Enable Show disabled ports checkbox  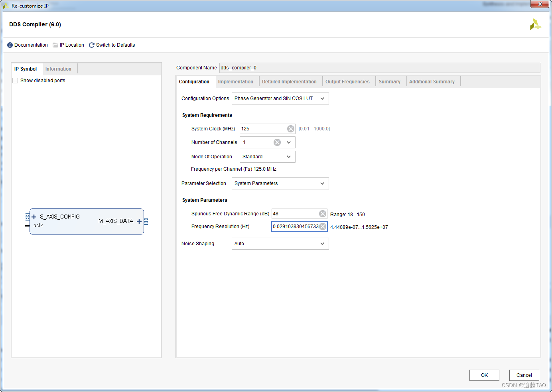pos(15,81)
